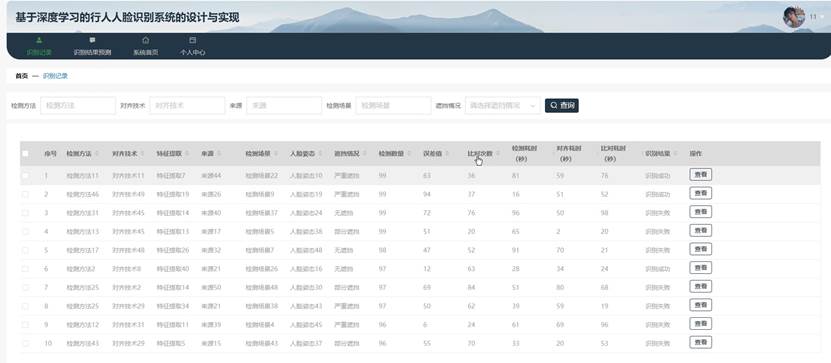
Task: Click 查看 button for row 10
Action: [701, 342]
